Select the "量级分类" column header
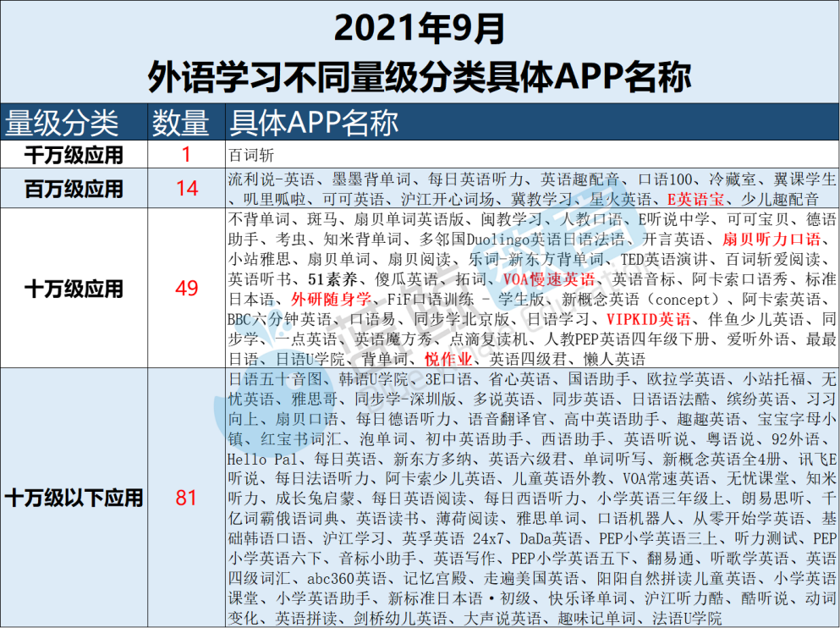 coord(74,122)
